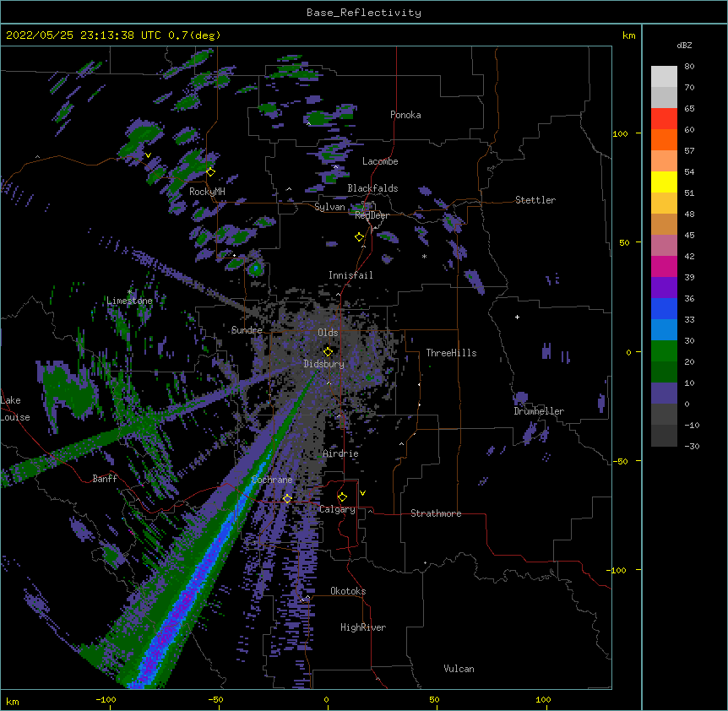
Task: Pick the yellow 51 dBZ legend swatch
Action: 664,182
